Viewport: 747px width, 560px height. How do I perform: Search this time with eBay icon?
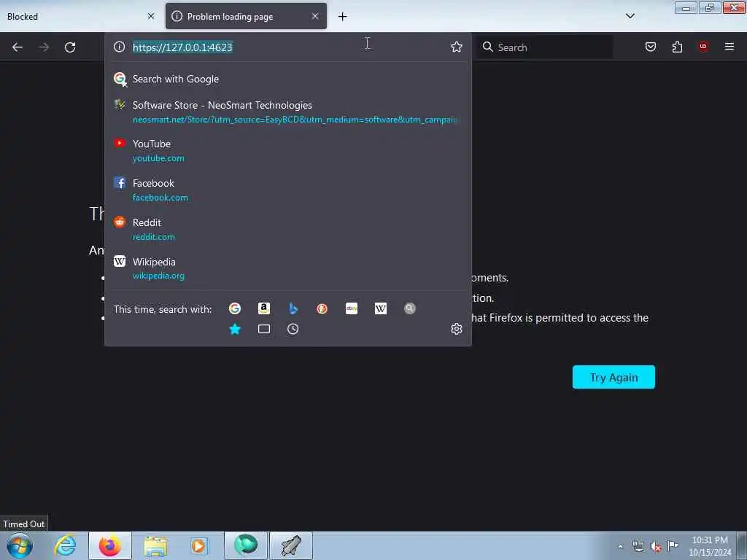point(352,308)
